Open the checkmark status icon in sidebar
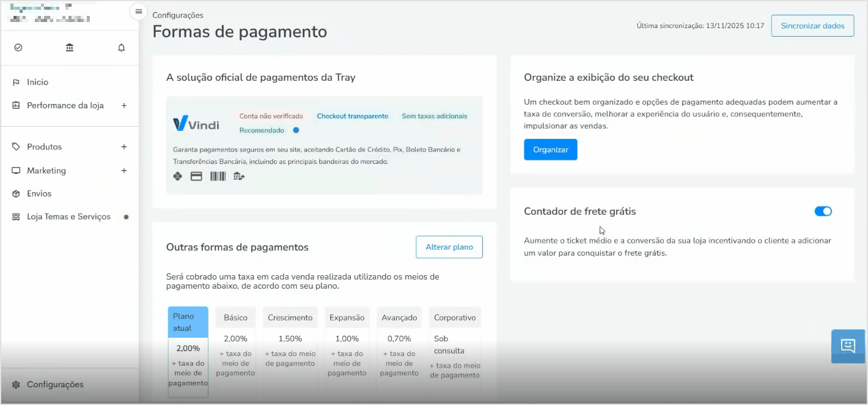 pyautogui.click(x=18, y=47)
